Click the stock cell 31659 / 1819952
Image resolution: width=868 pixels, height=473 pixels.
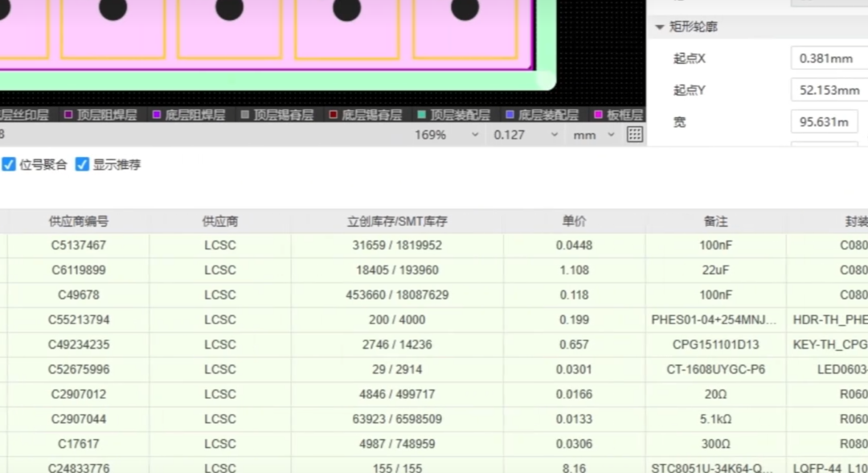[x=397, y=245]
